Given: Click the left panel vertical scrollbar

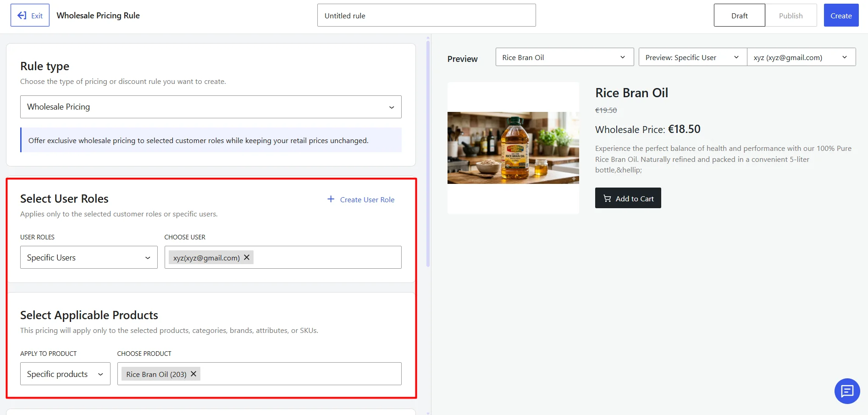Looking at the screenshot, I should point(428,154).
